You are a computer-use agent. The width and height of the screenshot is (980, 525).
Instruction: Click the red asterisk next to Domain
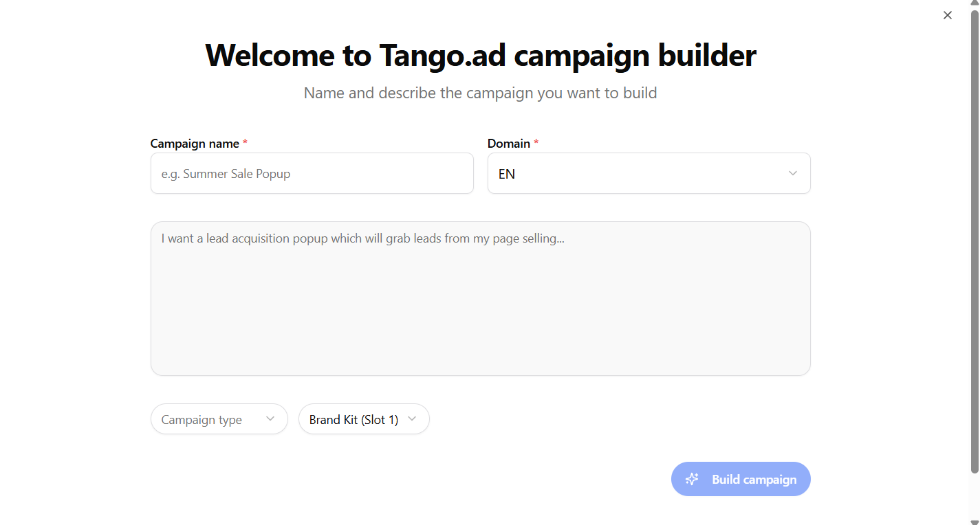click(536, 143)
